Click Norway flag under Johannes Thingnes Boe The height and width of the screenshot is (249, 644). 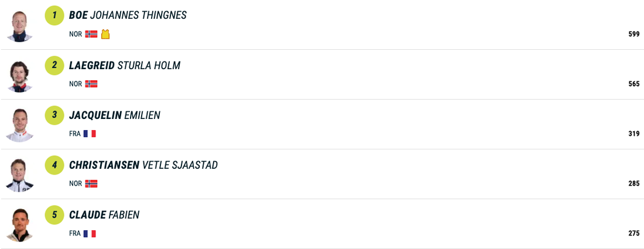coord(91,34)
